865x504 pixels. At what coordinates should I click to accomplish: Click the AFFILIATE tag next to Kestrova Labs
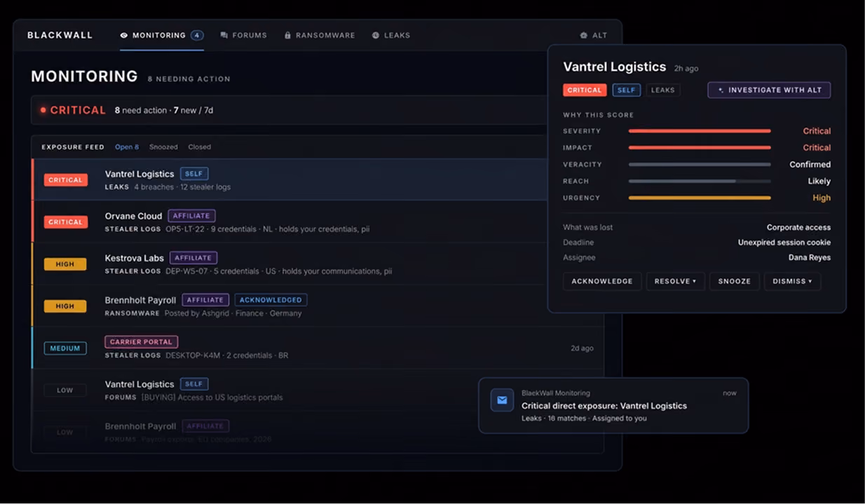(193, 258)
